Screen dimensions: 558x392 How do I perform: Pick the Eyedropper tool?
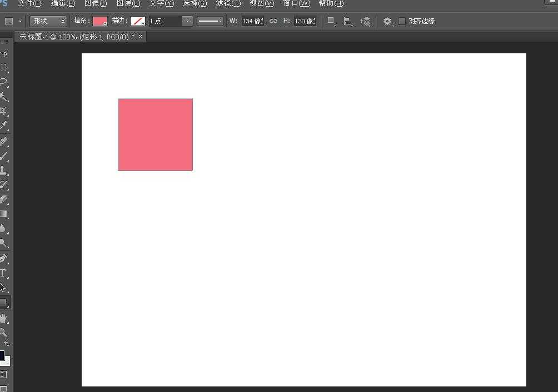tap(3, 126)
